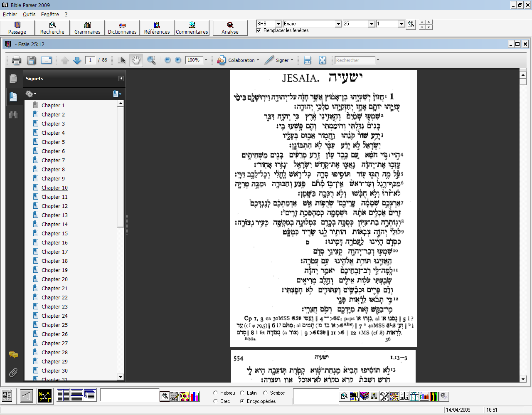The width and height of the screenshot is (532, 415).
Task: Save a copy of the PDF
Action: click(31, 60)
